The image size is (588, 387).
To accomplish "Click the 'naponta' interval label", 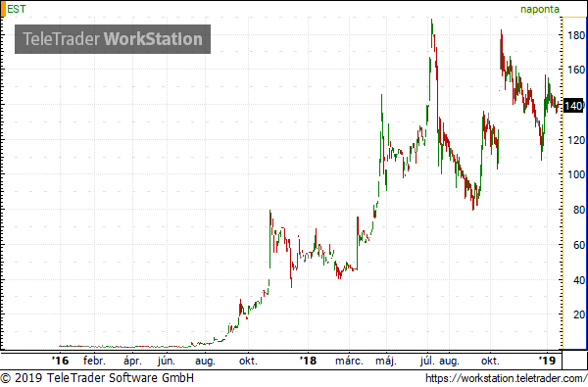I will click(540, 10).
